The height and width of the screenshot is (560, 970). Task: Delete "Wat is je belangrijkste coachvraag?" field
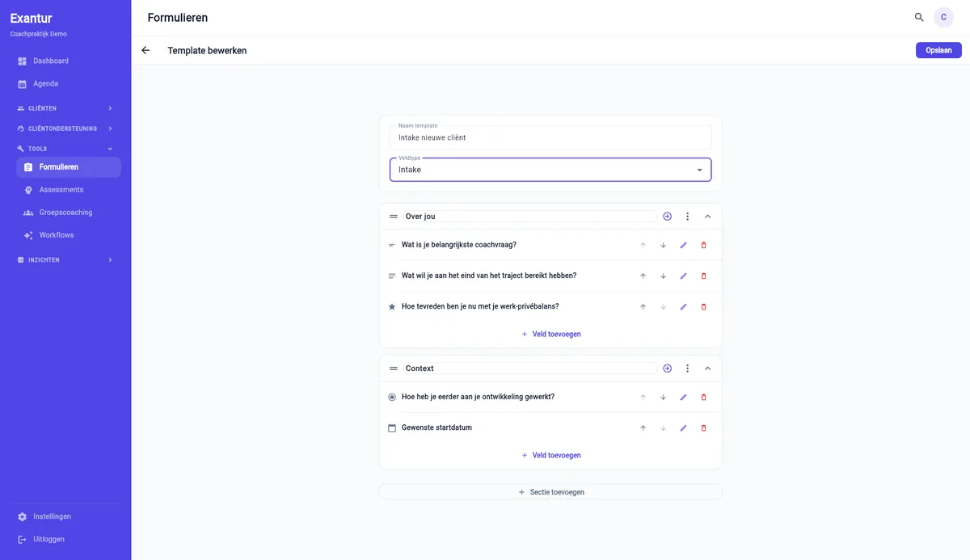703,245
